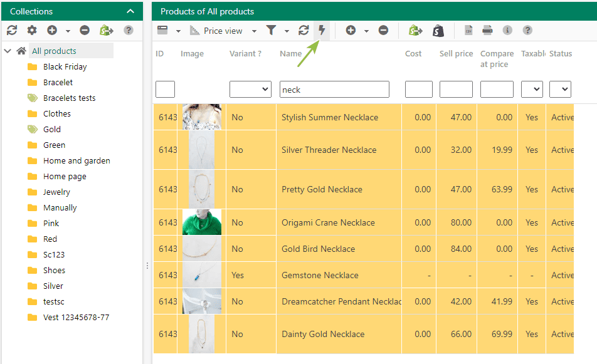Viewport: 597px width, 364px height.
Task: Click the CSV export icon
Action: (x=468, y=30)
